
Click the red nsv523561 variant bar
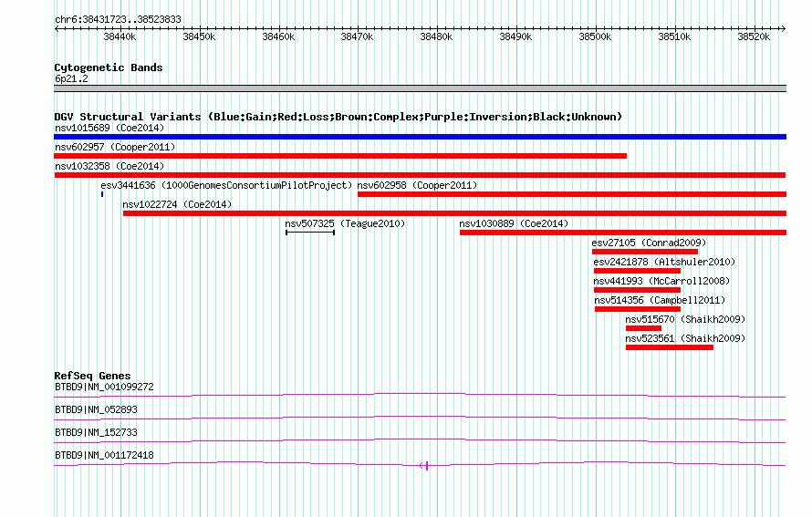click(x=670, y=347)
